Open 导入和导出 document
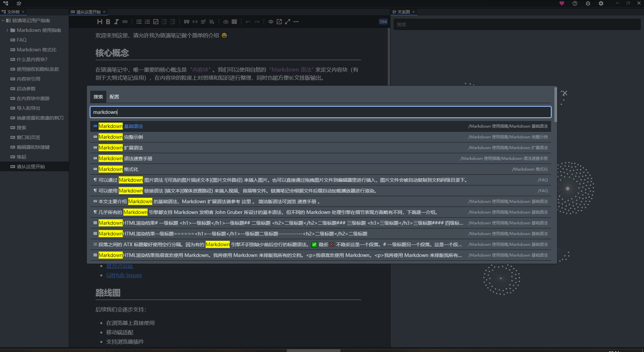 coord(34,108)
